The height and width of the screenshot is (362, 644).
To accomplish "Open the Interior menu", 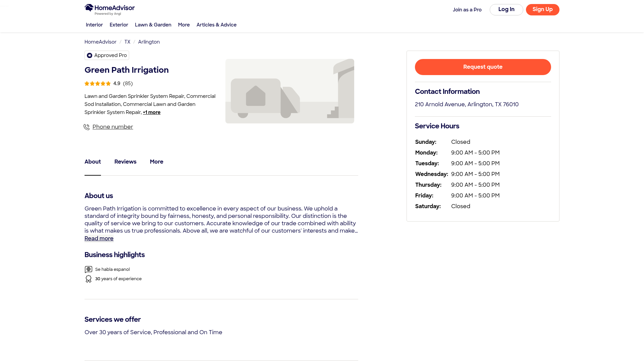I will [x=94, y=25].
